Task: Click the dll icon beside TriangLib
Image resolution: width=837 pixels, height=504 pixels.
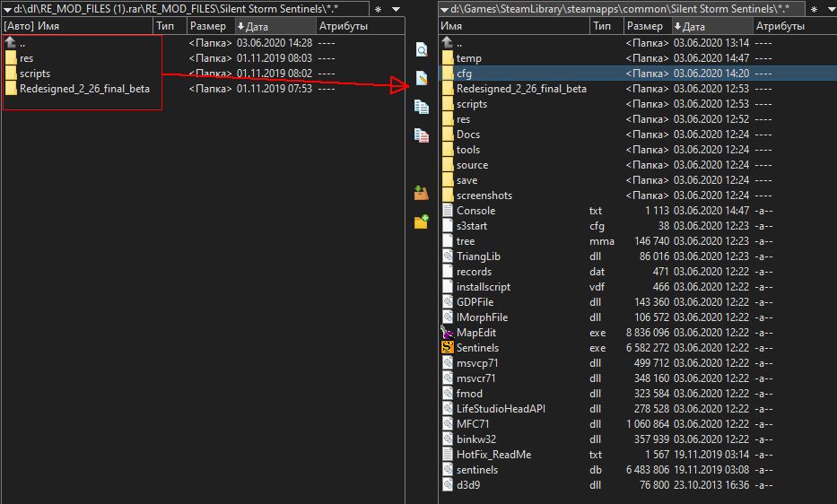Action: (x=448, y=256)
